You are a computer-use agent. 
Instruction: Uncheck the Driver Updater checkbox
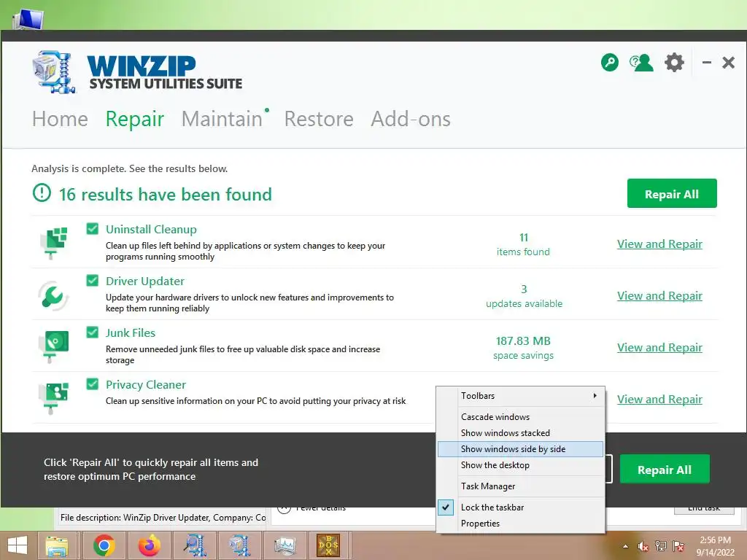click(x=93, y=281)
